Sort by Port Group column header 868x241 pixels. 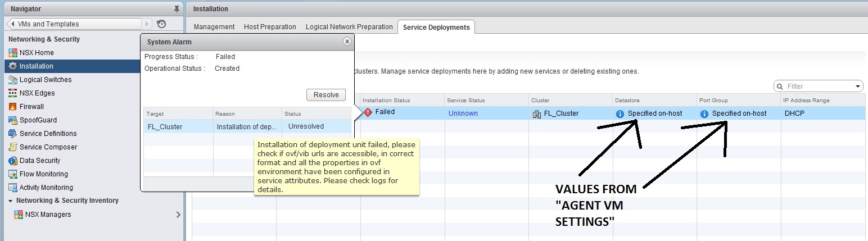pos(739,101)
